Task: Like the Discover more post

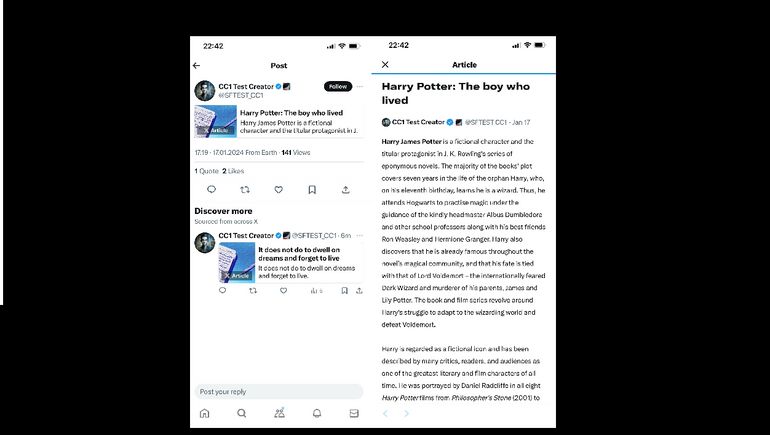Action: point(283,291)
